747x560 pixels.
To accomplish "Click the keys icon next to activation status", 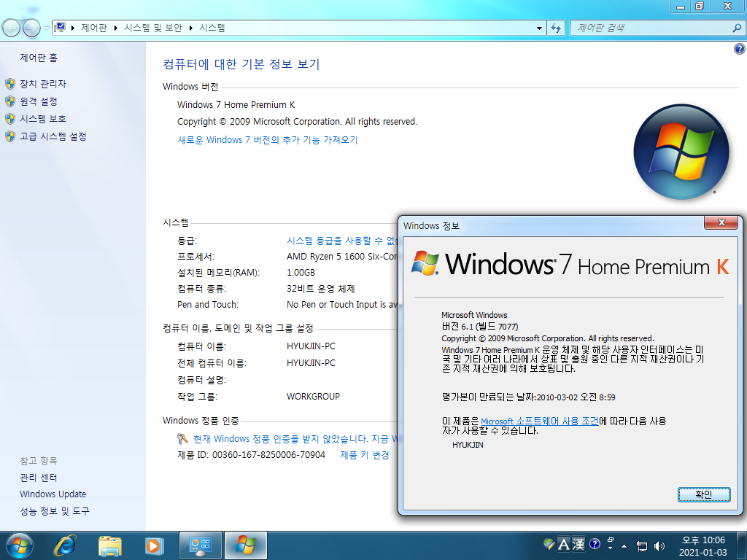I will pyautogui.click(x=182, y=438).
